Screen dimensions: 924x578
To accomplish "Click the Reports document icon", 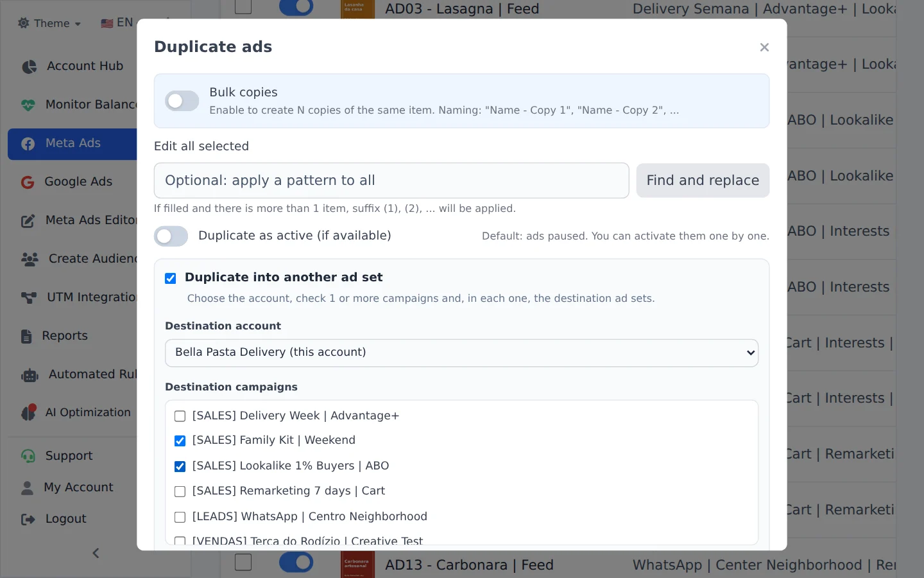I will click(26, 336).
